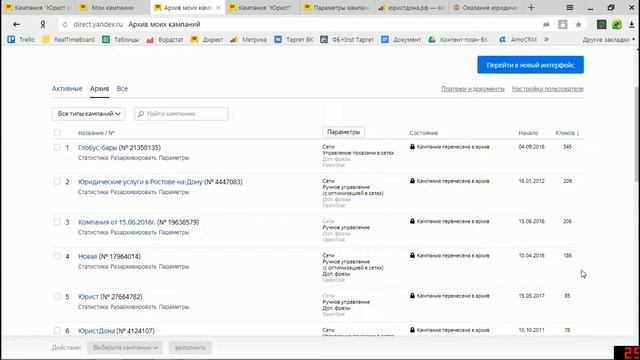Sort by the Кликов column header

(x=567, y=133)
